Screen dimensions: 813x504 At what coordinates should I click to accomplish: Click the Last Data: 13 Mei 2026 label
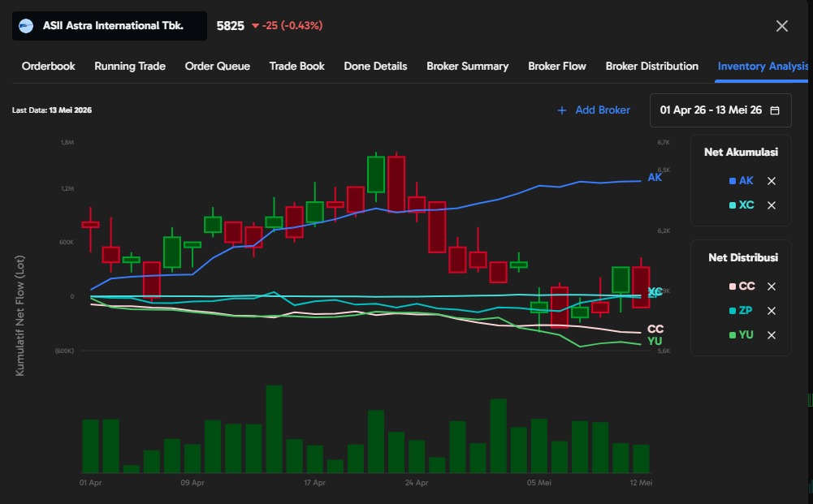(x=52, y=110)
